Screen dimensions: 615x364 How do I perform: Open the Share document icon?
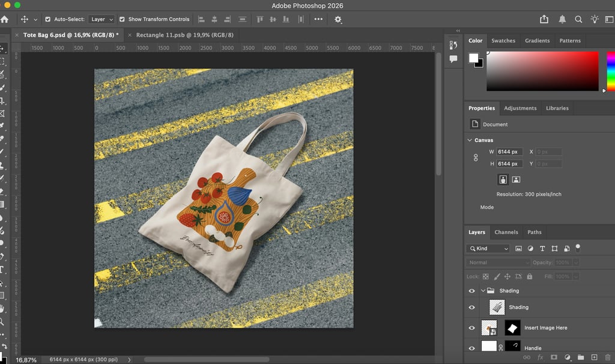click(x=544, y=19)
